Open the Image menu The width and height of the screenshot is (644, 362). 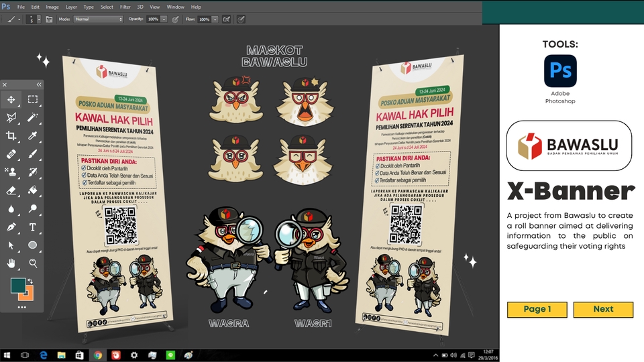[52, 7]
